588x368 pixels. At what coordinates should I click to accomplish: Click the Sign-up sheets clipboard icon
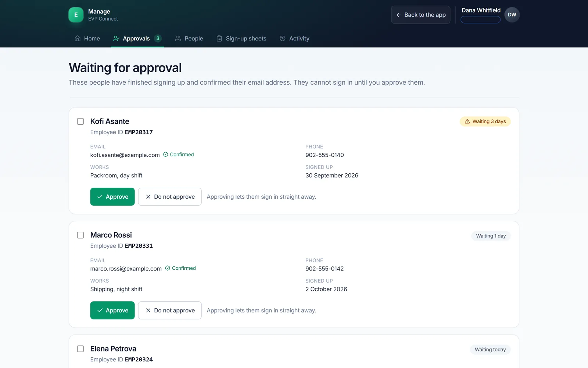pyautogui.click(x=219, y=38)
